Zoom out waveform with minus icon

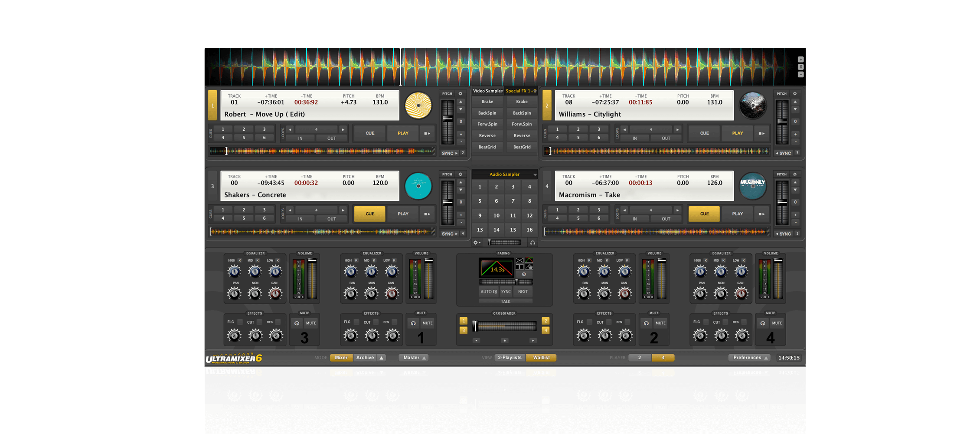[801, 74]
